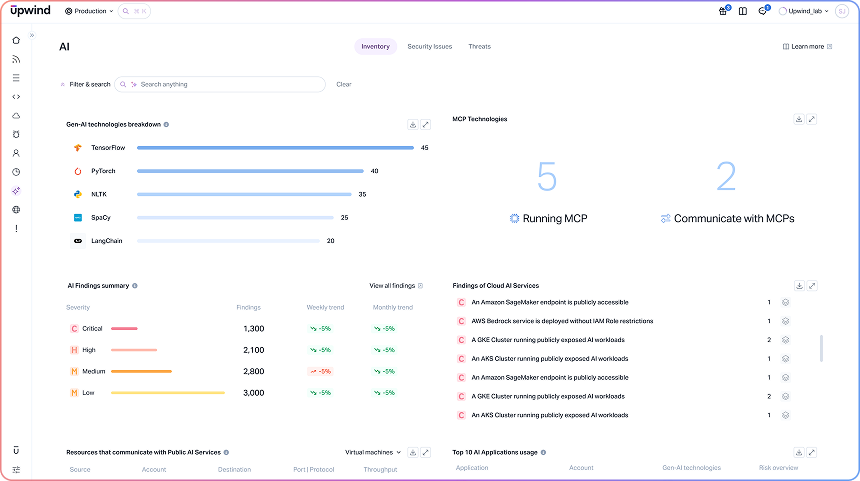Open the Production environment dropdown

point(89,11)
